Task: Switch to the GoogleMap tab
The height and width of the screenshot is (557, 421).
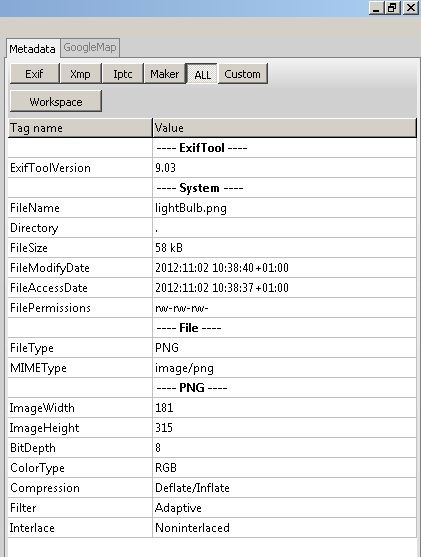Action: tap(90, 48)
